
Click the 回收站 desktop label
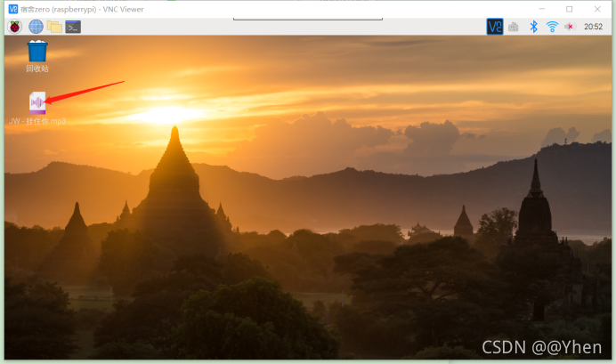pos(37,69)
